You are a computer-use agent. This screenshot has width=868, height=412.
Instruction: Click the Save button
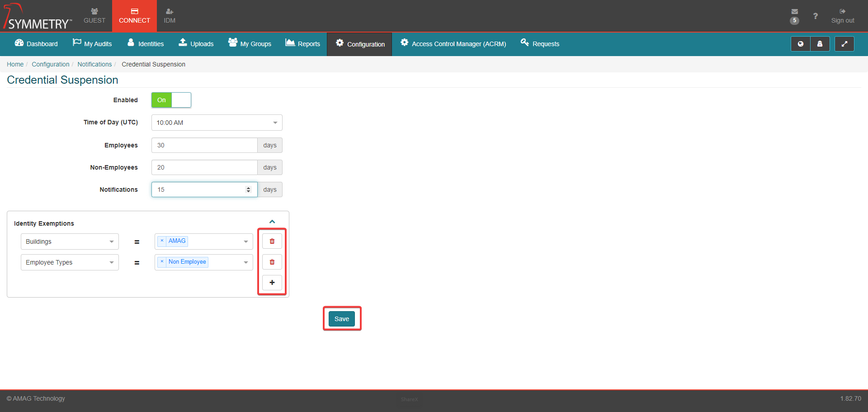pyautogui.click(x=341, y=319)
